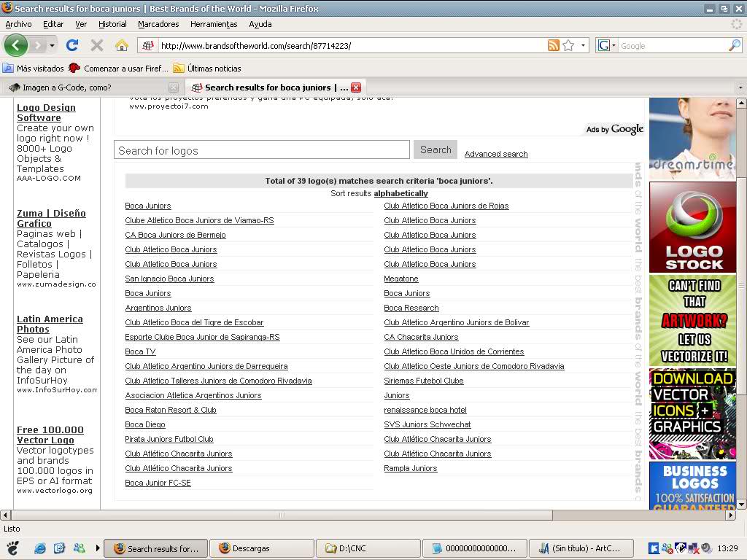Viewport: 747px width, 560px height.
Task: Open the list-all-tabs dropdown arrow
Action: click(x=740, y=87)
